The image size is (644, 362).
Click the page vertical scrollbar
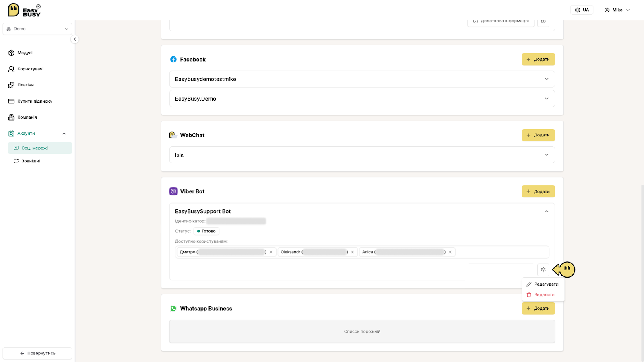[x=642, y=273]
